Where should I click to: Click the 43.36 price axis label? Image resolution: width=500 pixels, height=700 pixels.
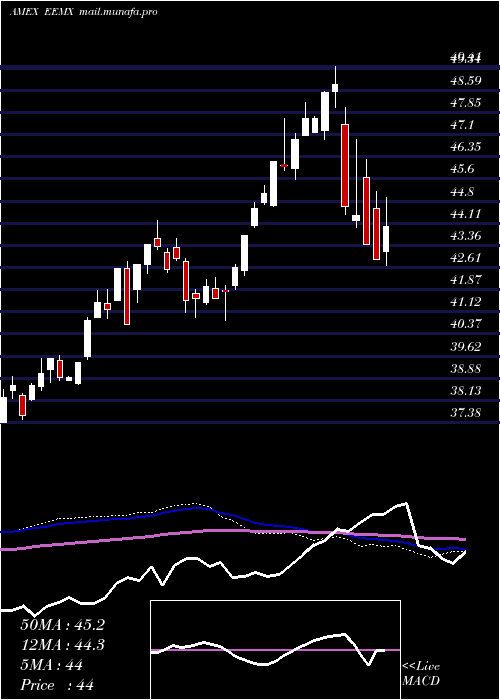pos(466,236)
